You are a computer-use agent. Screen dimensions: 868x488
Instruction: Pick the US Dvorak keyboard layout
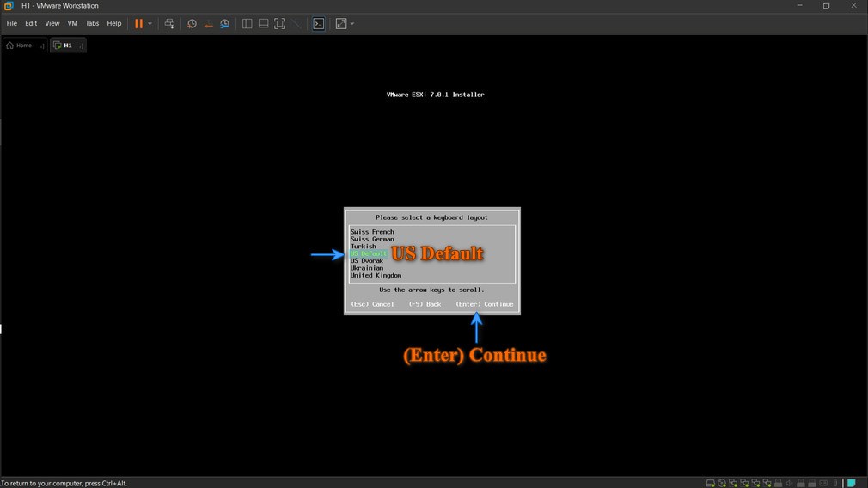[366, 260]
